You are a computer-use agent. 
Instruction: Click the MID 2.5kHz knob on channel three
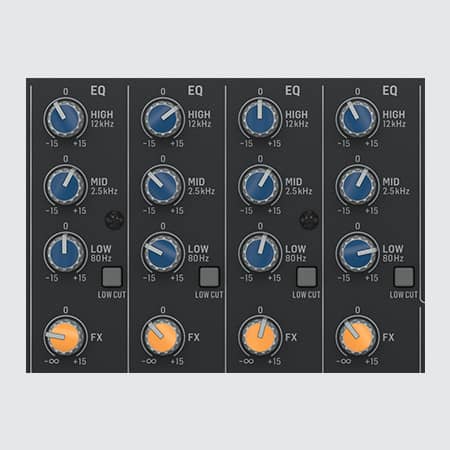tap(260, 185)
